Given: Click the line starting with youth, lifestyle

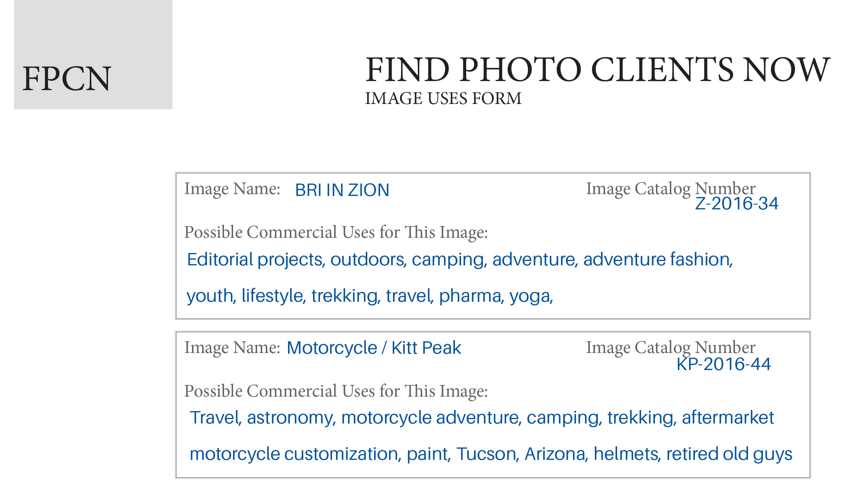Looking at the screenshot, I should [369, 296].
